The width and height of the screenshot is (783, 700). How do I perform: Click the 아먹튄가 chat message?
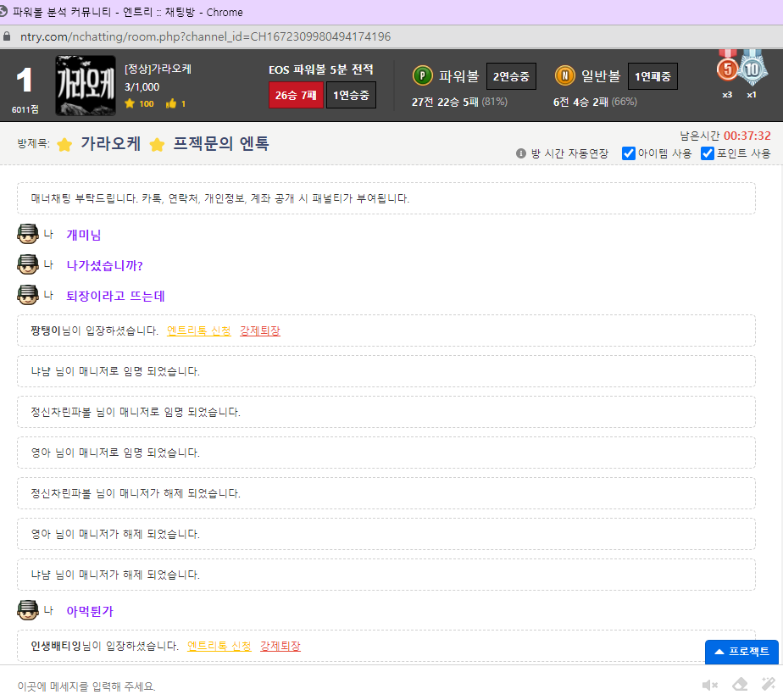click(90, 611)
